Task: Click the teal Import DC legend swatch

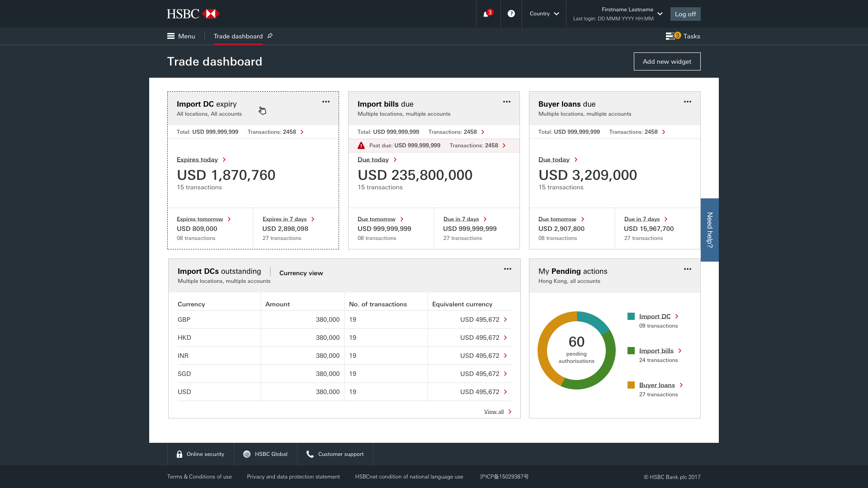Action: [x=631, y=316]
